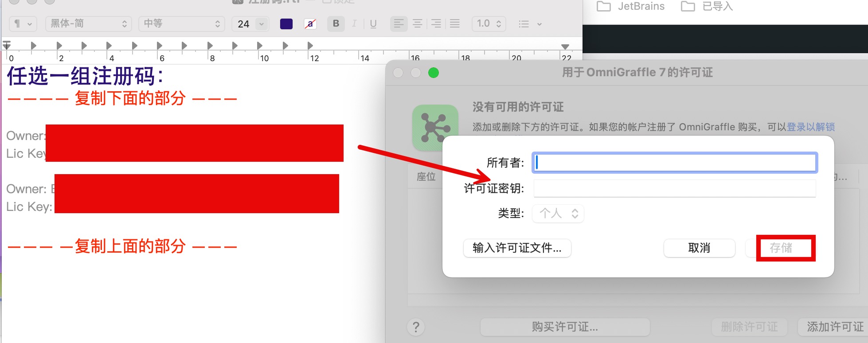Align text to the left

coord(399,24)
